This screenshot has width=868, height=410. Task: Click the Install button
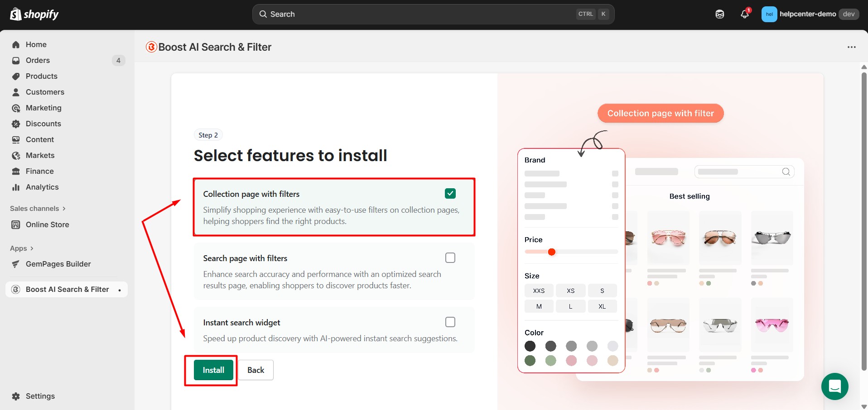(x=213, y=370)
